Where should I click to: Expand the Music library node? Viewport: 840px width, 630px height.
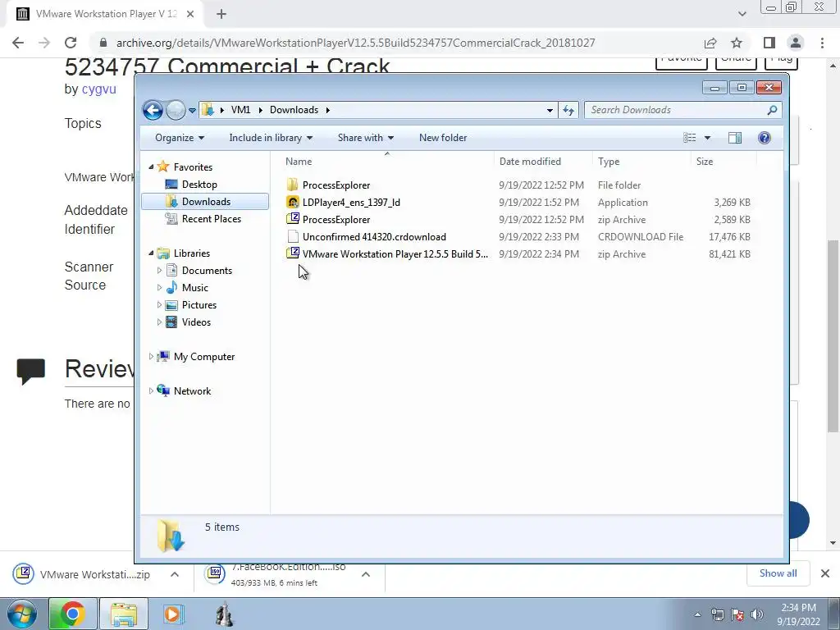(159, 288)
